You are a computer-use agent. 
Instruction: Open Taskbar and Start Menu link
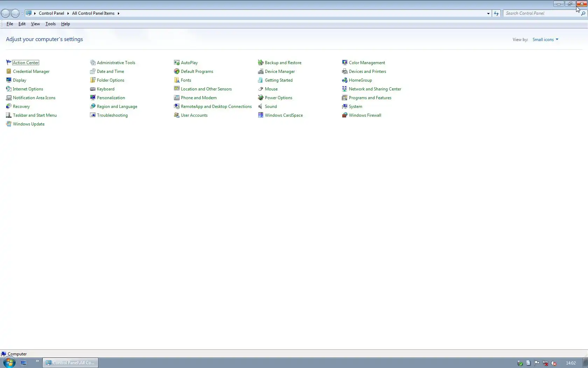tap(35, 115)
